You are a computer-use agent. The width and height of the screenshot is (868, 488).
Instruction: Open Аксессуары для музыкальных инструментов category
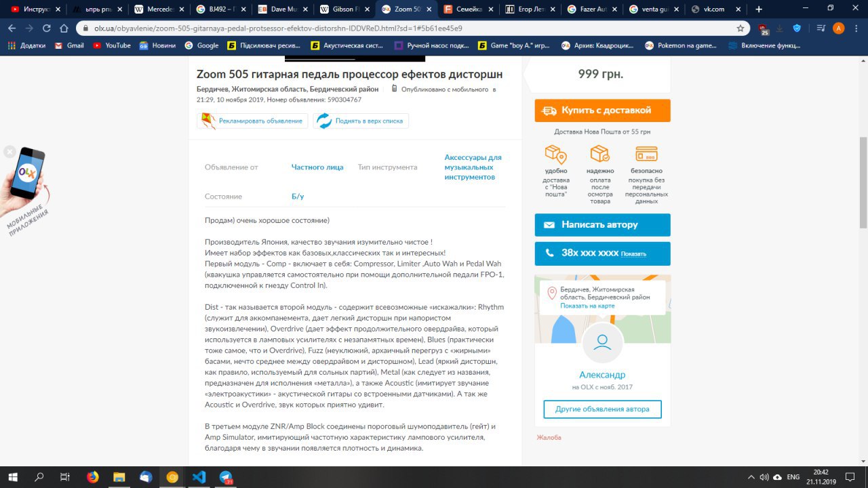click(473, 167)
